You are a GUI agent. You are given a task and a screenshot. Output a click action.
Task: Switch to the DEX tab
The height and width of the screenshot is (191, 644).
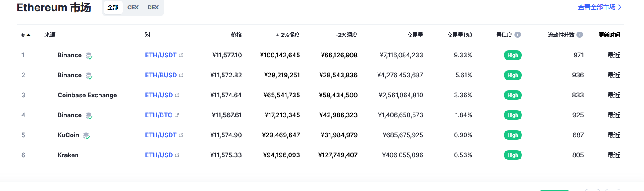tap(153, 8)
